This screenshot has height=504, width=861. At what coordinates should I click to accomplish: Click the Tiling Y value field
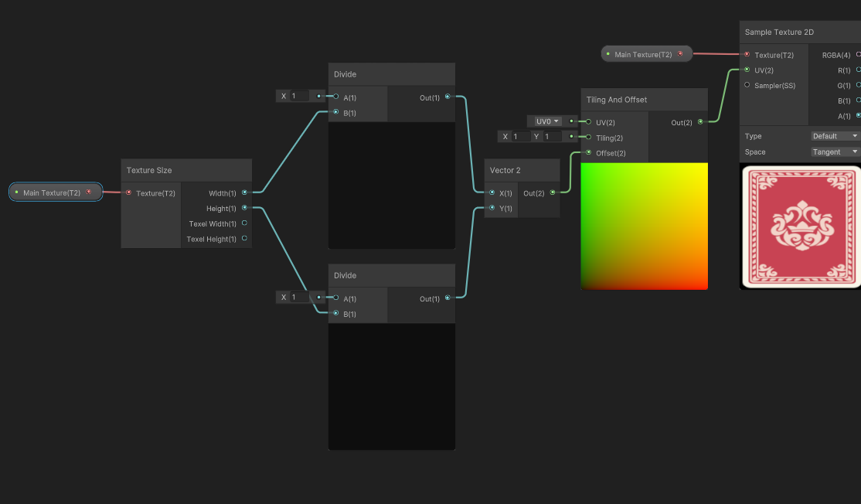point(552,137)
